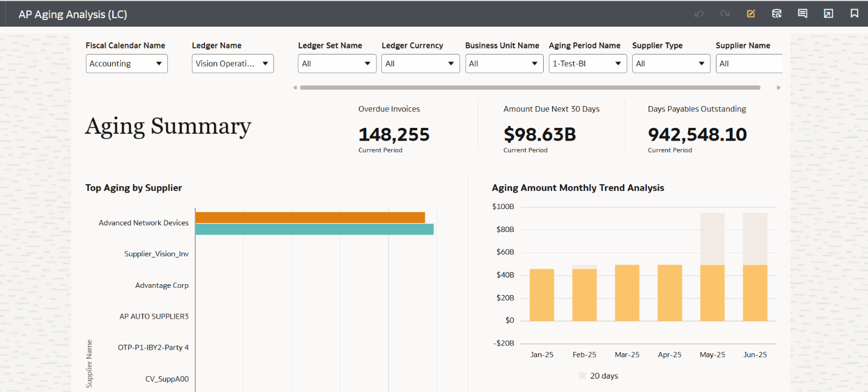Click the undo arrow icon
Image resolution: width=868 pixels, height=392 pixels.
[699, 13]
